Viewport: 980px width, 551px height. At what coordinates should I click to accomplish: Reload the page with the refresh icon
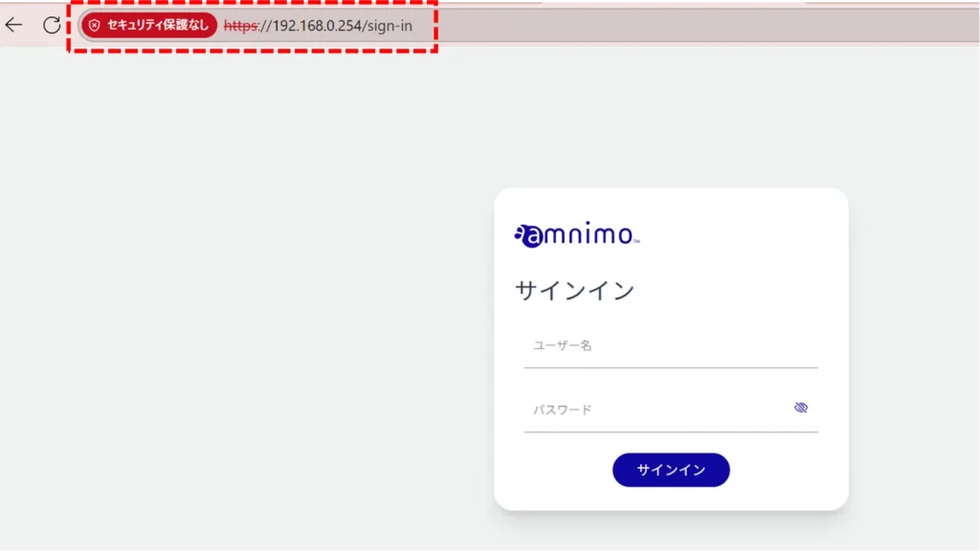[52, 25]
